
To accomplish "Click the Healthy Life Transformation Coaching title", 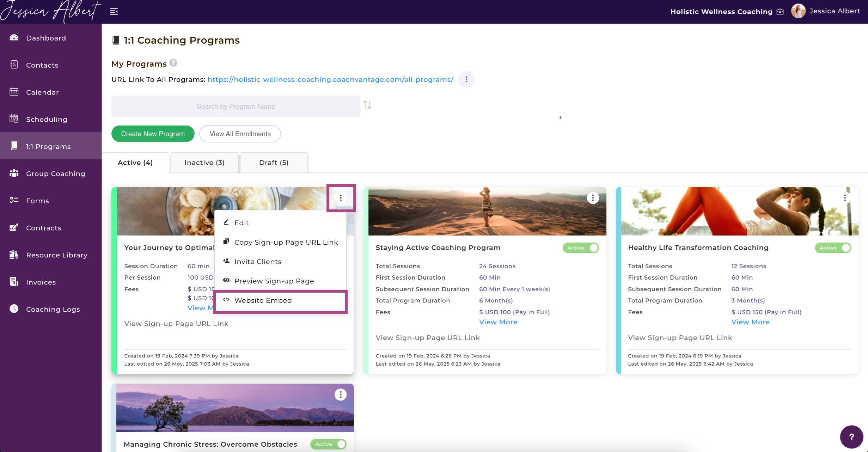I will pyautogui.click(x=698, y=248).
